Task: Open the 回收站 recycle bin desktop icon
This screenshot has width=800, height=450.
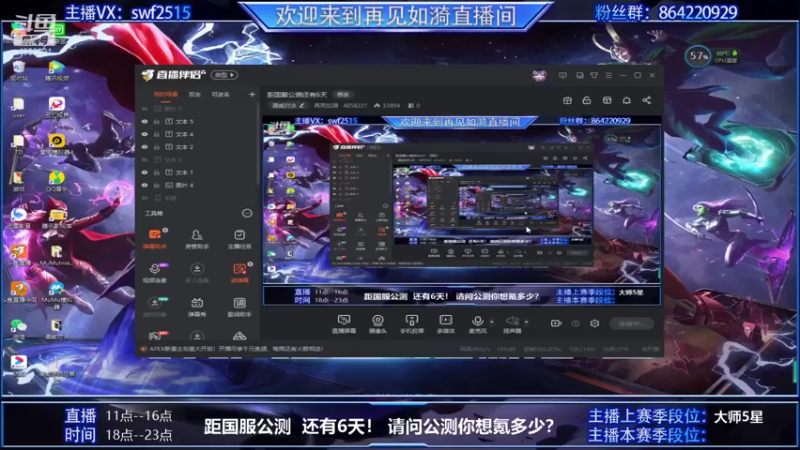Action: click(x=18, y=71)
